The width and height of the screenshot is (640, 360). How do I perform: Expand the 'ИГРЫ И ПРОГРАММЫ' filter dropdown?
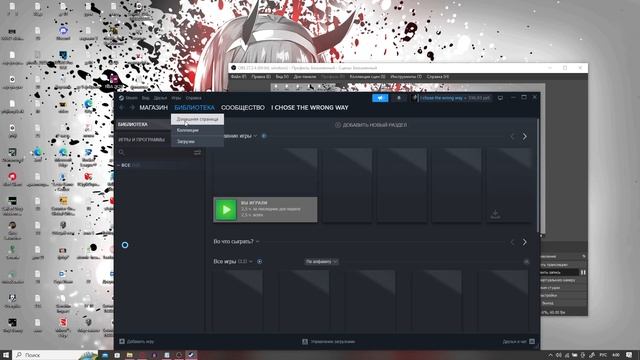click(143, 140)
